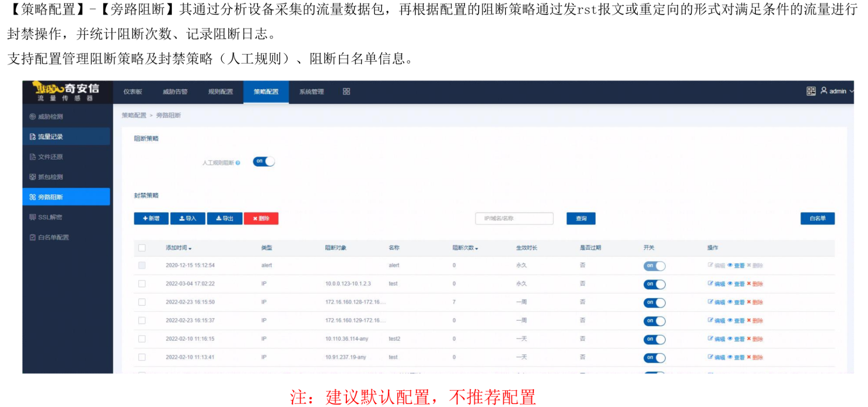
Task: View the rule added 2022-02-23 16:15:37
Action: click(736, 321)
